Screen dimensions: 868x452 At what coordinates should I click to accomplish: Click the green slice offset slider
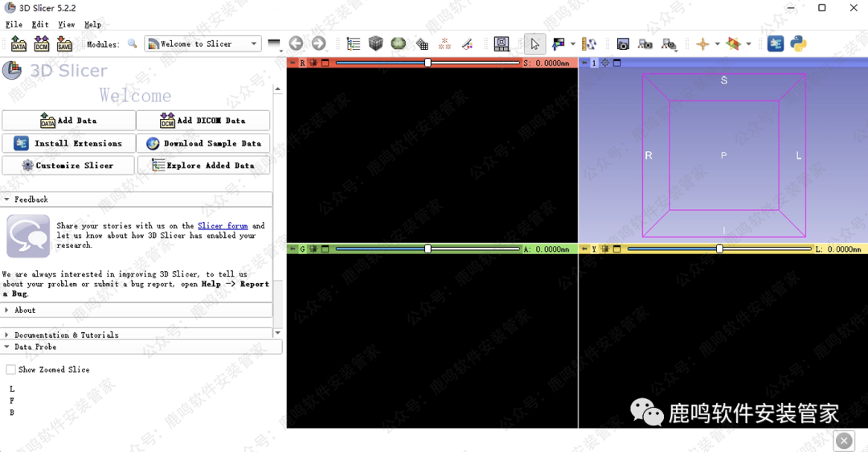click(x=428, y=249)
